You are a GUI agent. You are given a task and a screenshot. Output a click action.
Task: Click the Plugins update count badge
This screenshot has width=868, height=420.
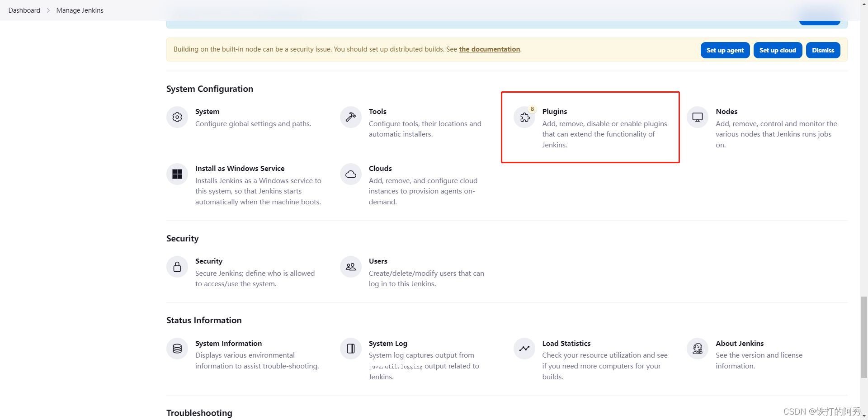coord(532,109)
